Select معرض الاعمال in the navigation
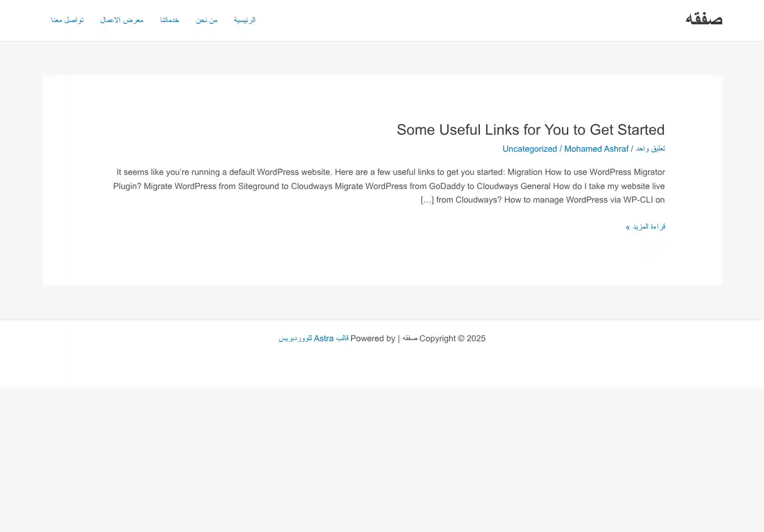The width and height of the screenshot is (764, 532). (x=122, y=20)
